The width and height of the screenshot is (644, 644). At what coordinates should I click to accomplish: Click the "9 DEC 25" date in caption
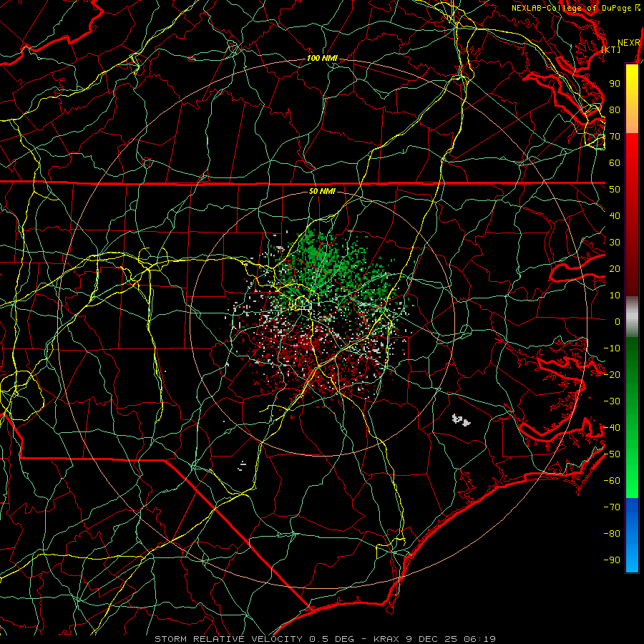coord(431,639)
